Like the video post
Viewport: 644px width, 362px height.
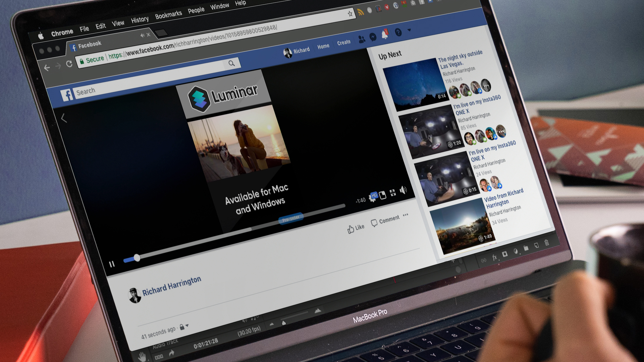coord(356,228)
